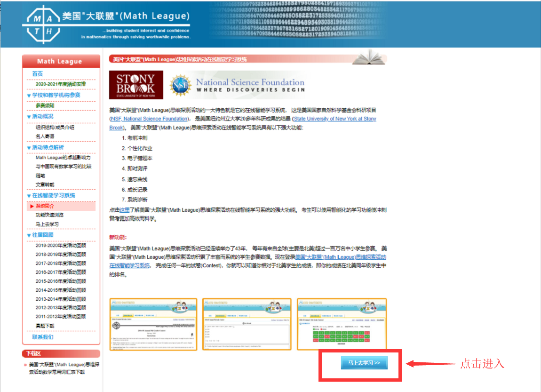Click the red 新功能: label
541x392 pixels.
(118, 237)
